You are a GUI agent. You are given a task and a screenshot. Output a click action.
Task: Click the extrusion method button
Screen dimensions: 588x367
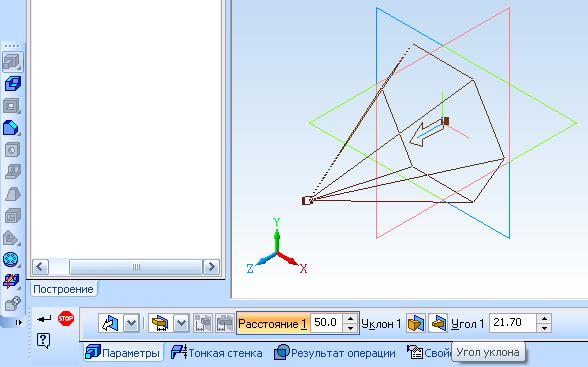point(160,323)
